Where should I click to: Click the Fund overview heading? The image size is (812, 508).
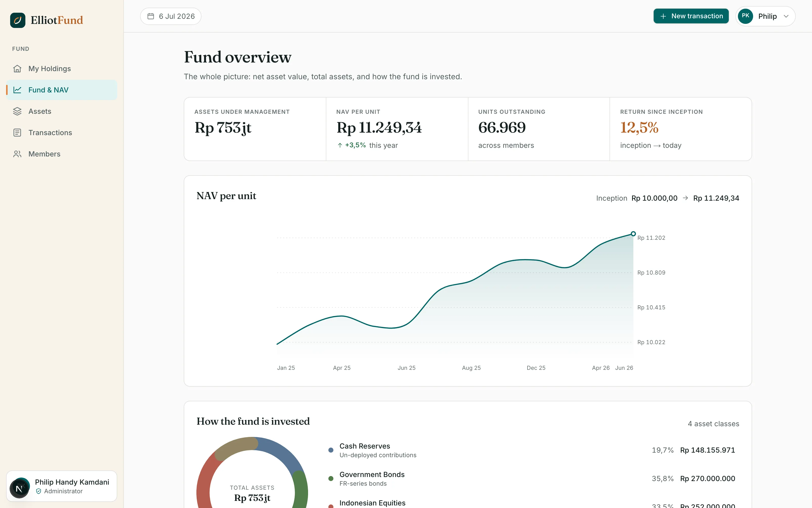tap(238, 57)
